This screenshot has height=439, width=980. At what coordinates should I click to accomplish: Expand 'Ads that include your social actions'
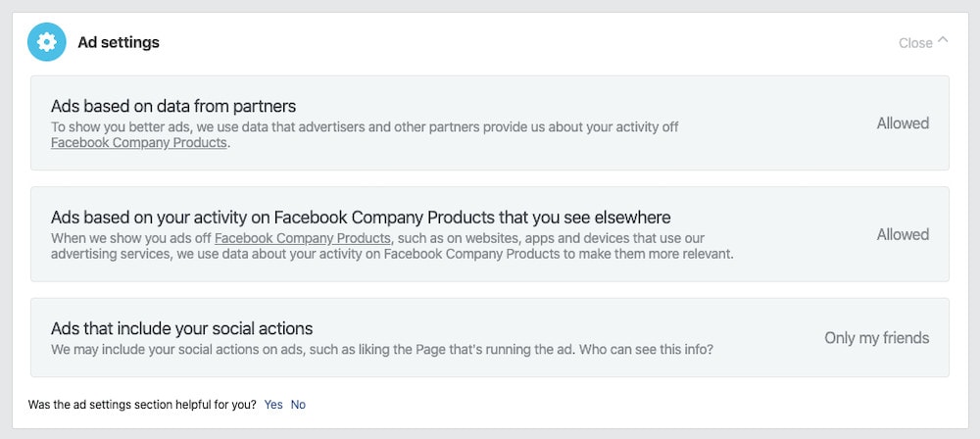(182, 328)
